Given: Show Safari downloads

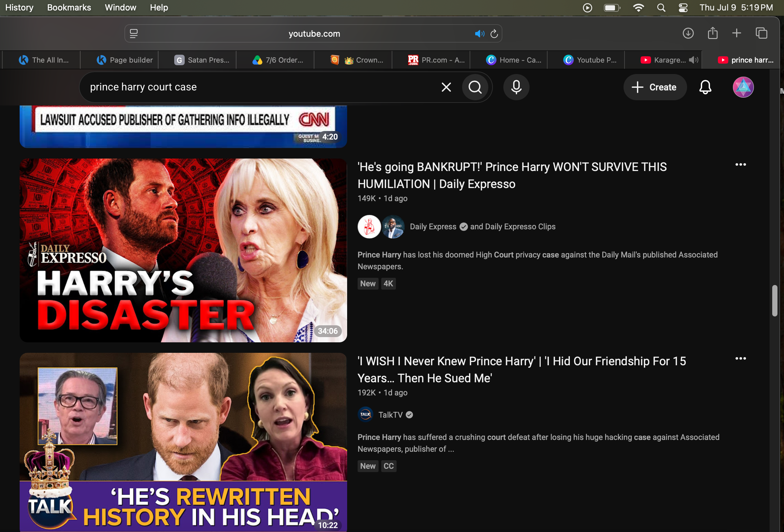Looking at the screenshot, I should coord(688,33).
